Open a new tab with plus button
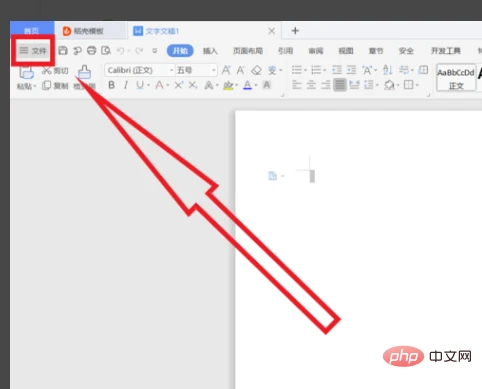This screenshot has height=389, width=482. click(x=295, y=31)
